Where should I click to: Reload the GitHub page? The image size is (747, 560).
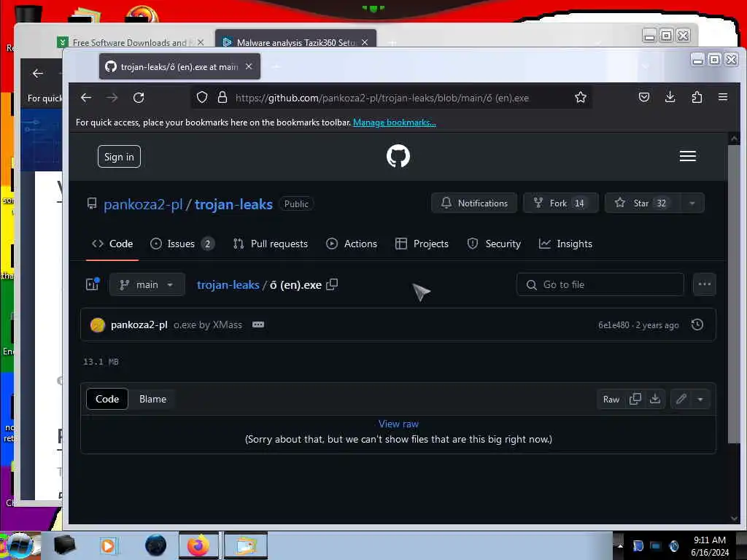point(139,98)
